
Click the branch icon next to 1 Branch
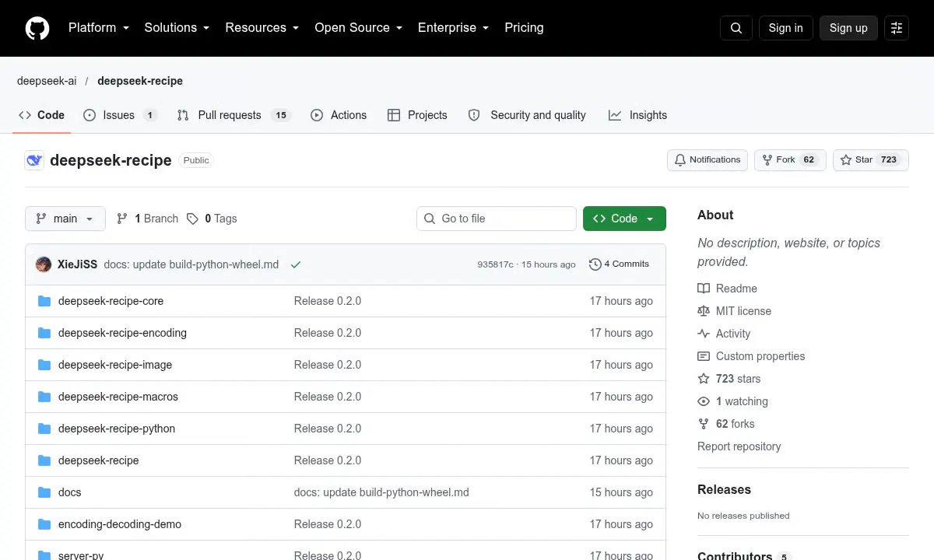[122, 219]
